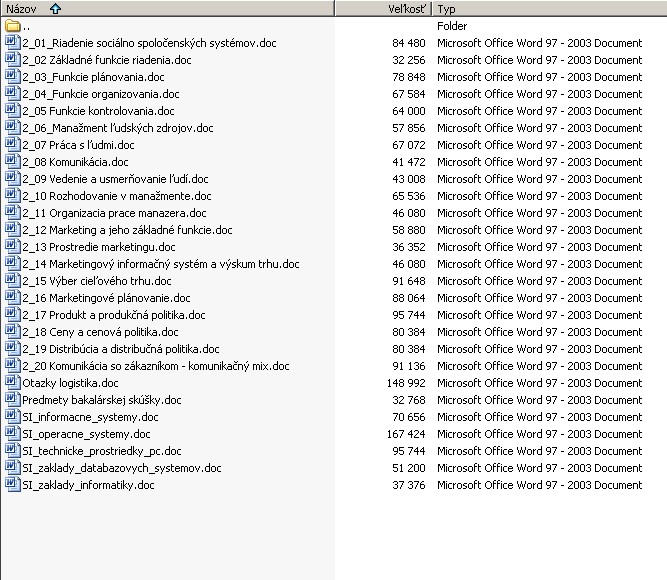Image resolution: width=667 pixels, height=580 pixels.
Task: Click Word icon beside 2_03_Funkcie plánovania.doc
Action: [13, 77]
